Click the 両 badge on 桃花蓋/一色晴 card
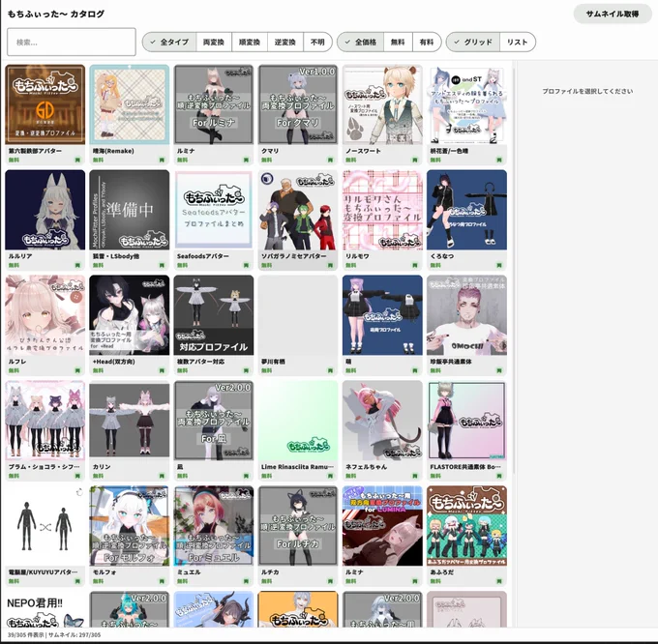The image size is (658, 644). click(499, 160)
